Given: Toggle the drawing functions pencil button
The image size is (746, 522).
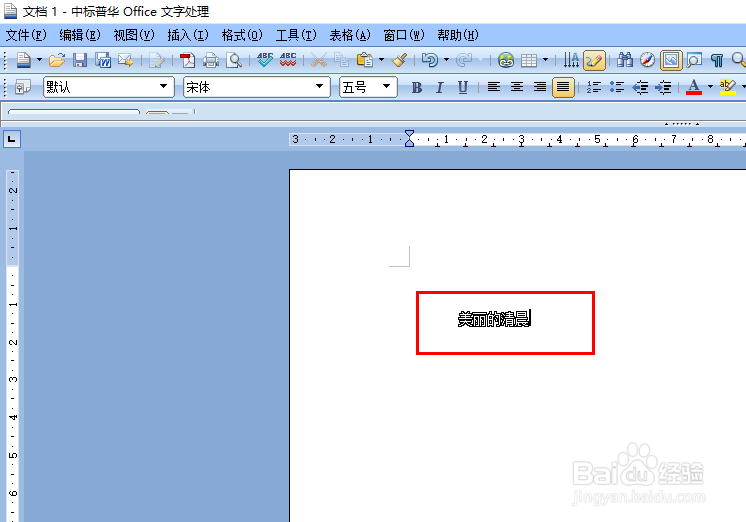Looking at the screenshot, I should [x=594, y=60].
